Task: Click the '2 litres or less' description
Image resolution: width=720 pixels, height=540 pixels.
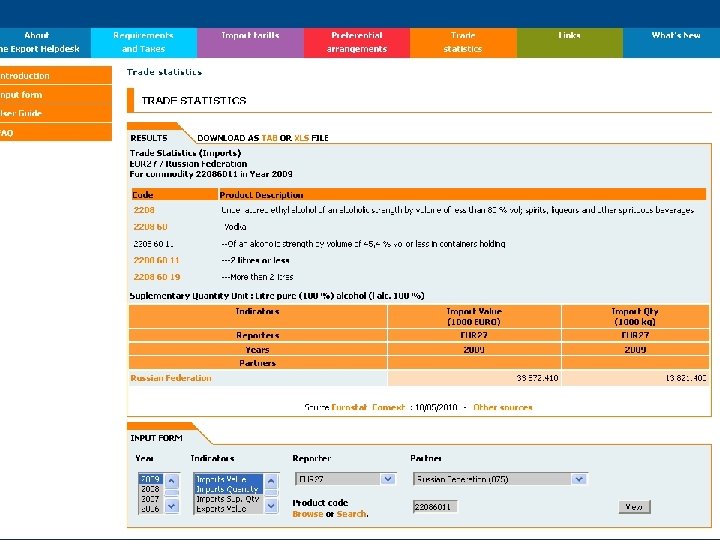Action: pyautogui.click(x=255, y=260)
